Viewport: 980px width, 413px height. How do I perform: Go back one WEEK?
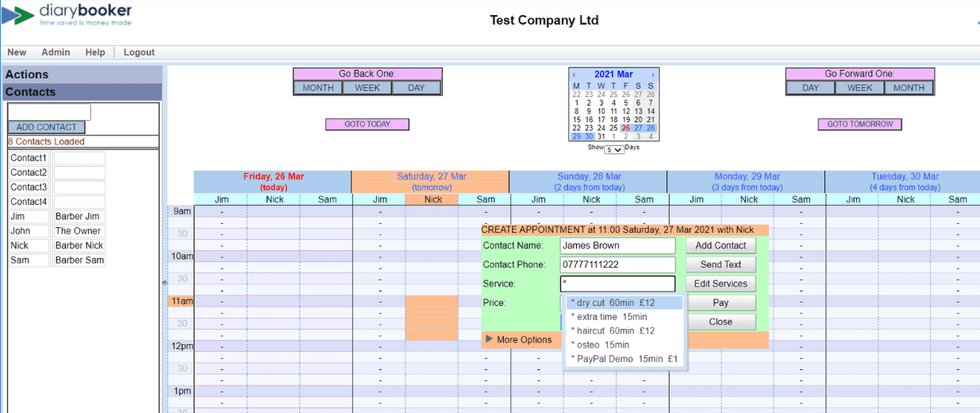[367, 88]
